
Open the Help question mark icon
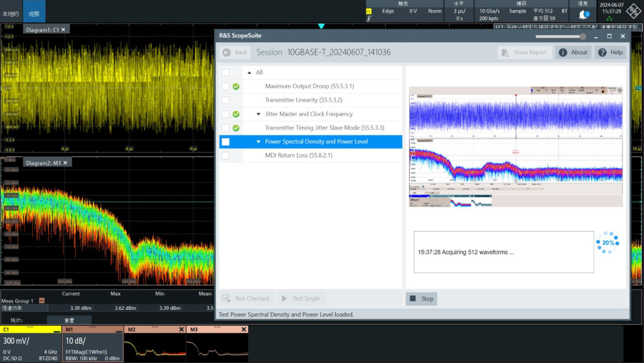coord(602,52)
